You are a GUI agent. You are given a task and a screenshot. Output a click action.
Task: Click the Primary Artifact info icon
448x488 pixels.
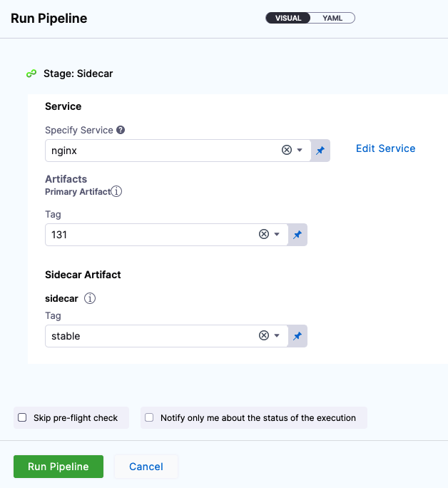click(x=116, y=191)
